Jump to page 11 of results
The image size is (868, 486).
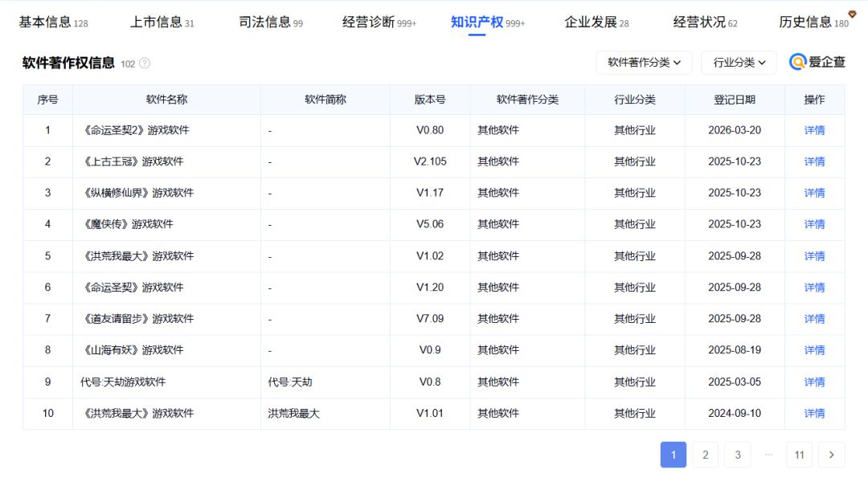(799, 455)
